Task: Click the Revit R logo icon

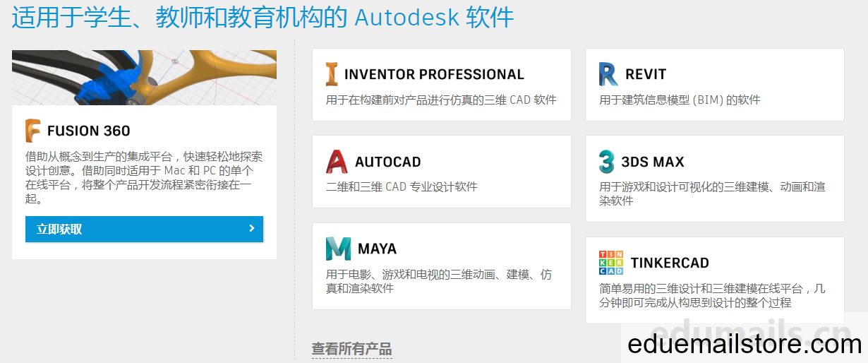Action: point(608,74)
